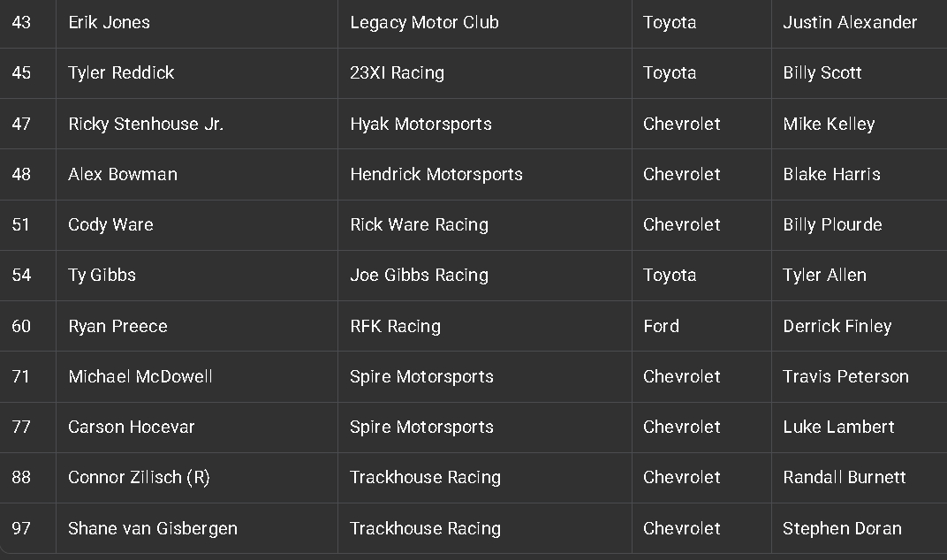
Task: Open Connor Zilisch (R) driver entry
Action: click(139, 477)
